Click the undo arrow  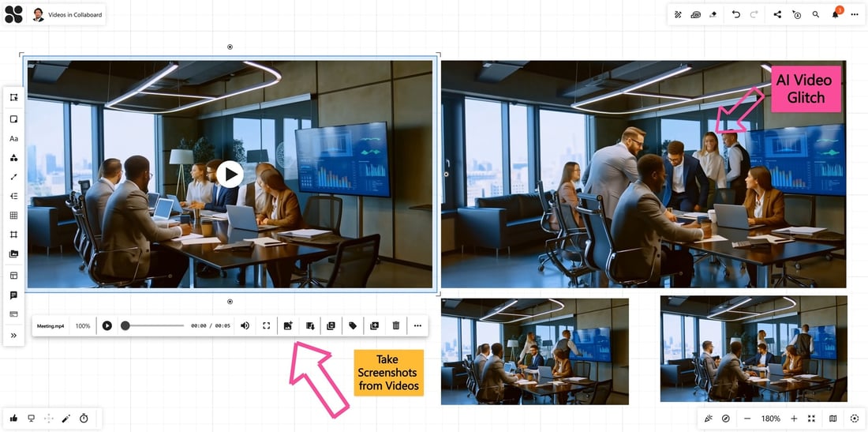[735, 15]
